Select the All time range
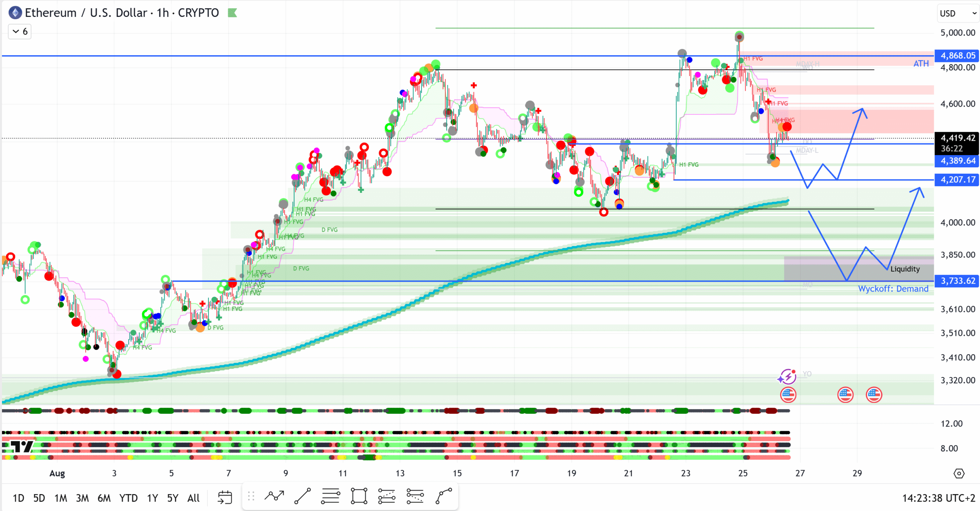The height and width of the screenshot is (511, 980). (193, 498)
